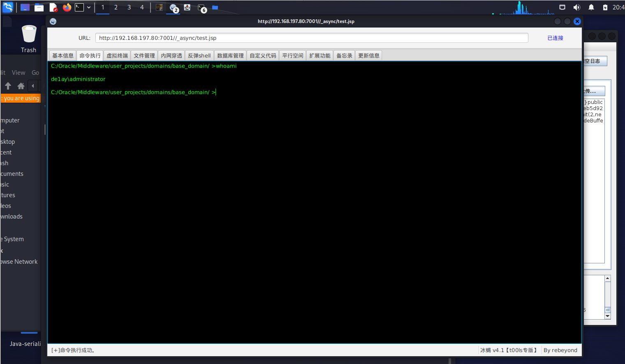625x364 pixels.
Task: Expand the terminal launcher dropdown arrow
Action: coord(89,7)
